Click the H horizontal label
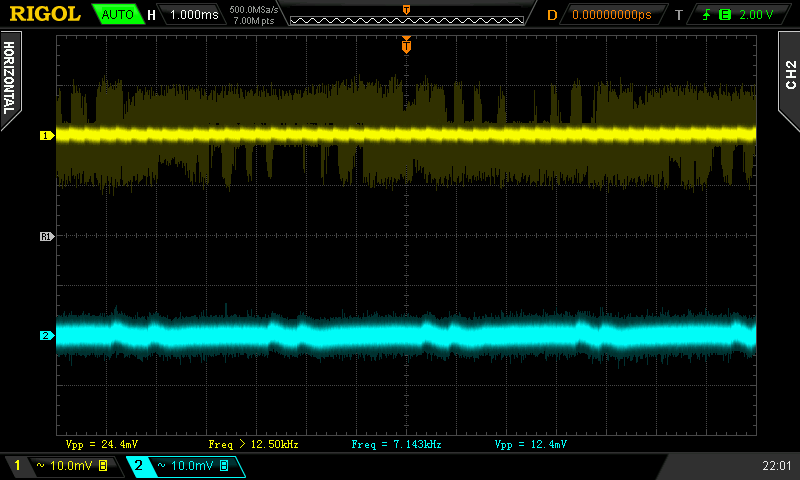 click(151, 15)
